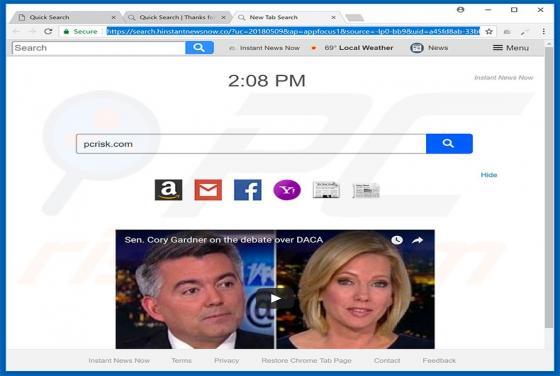The width and height of the screenshot is (560, 376).
Task: Click the second extension icon before menu
Action: point(524,32)
